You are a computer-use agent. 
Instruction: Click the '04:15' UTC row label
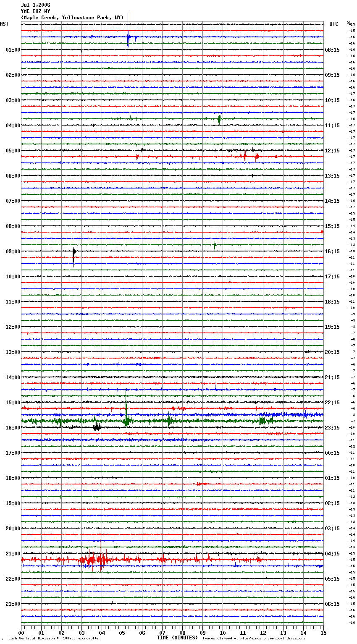pyautogui.click(x=332, y=554)
